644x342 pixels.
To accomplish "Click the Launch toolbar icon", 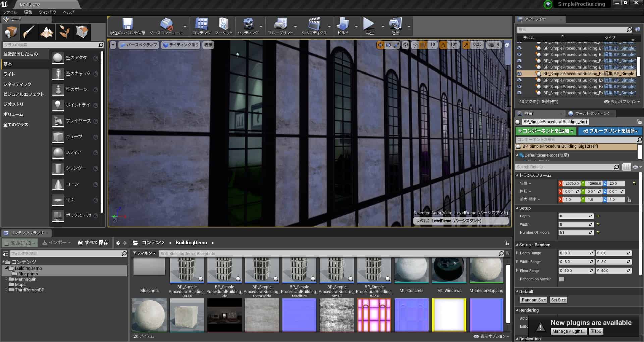I will (x=396, y=26).
